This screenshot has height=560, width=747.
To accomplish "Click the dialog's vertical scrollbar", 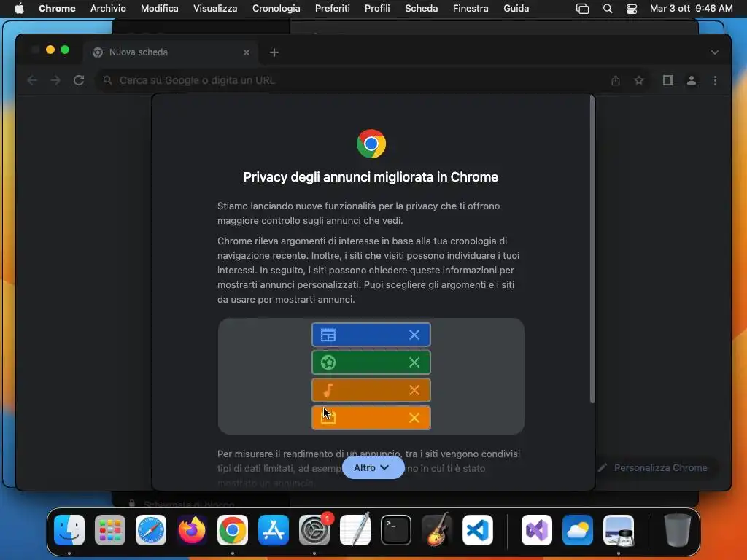I will [x=592, y=249].
